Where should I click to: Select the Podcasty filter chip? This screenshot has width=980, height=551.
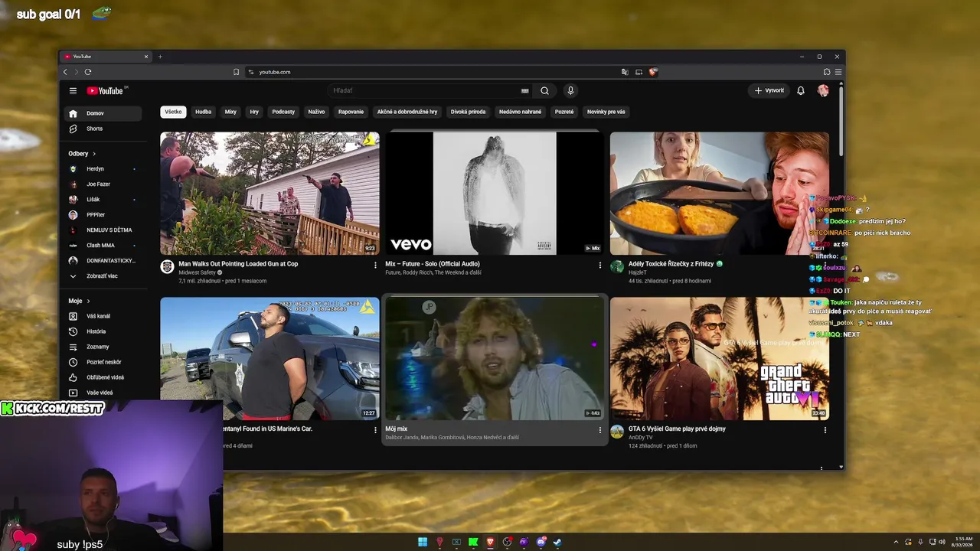coord(283,112)
